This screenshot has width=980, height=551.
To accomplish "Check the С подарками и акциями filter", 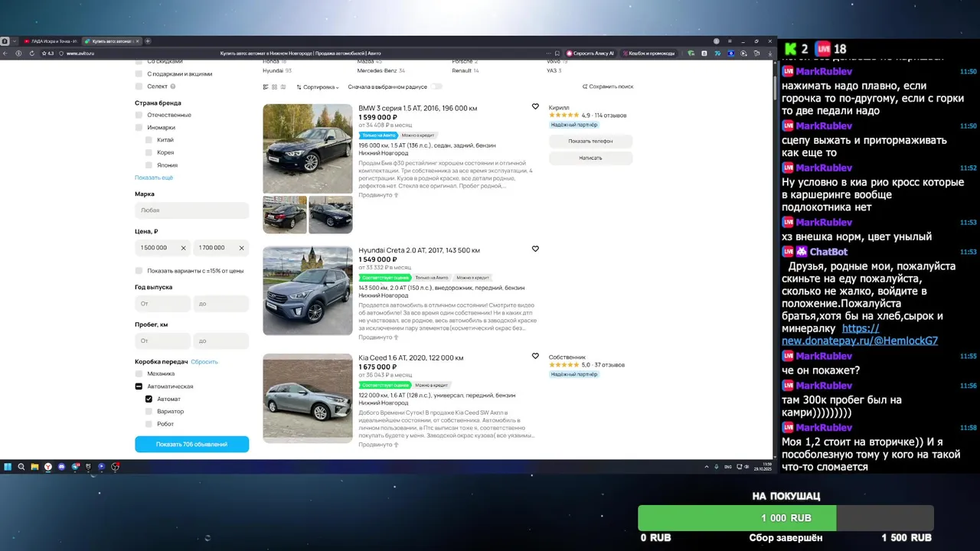I will (139, 74).
